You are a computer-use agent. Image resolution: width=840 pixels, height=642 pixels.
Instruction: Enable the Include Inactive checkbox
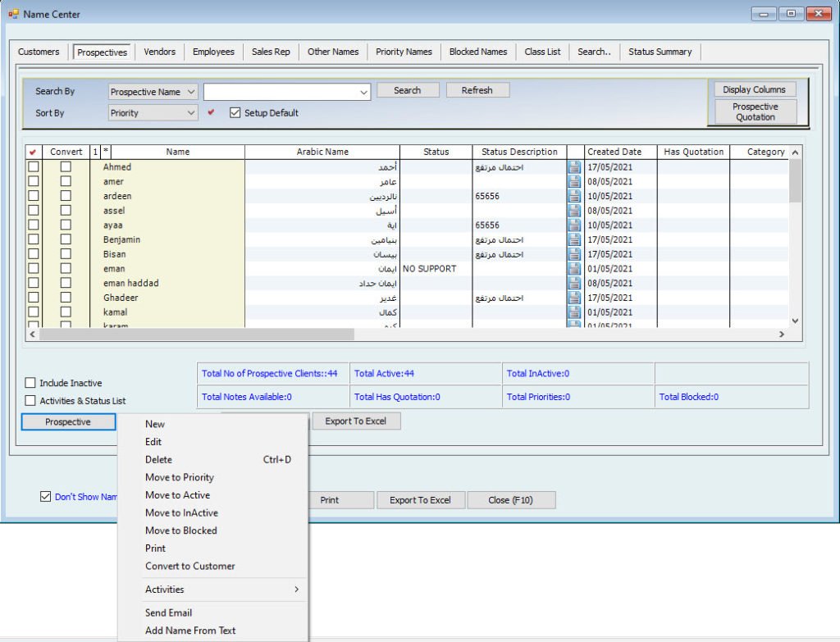tap(30, 383)
